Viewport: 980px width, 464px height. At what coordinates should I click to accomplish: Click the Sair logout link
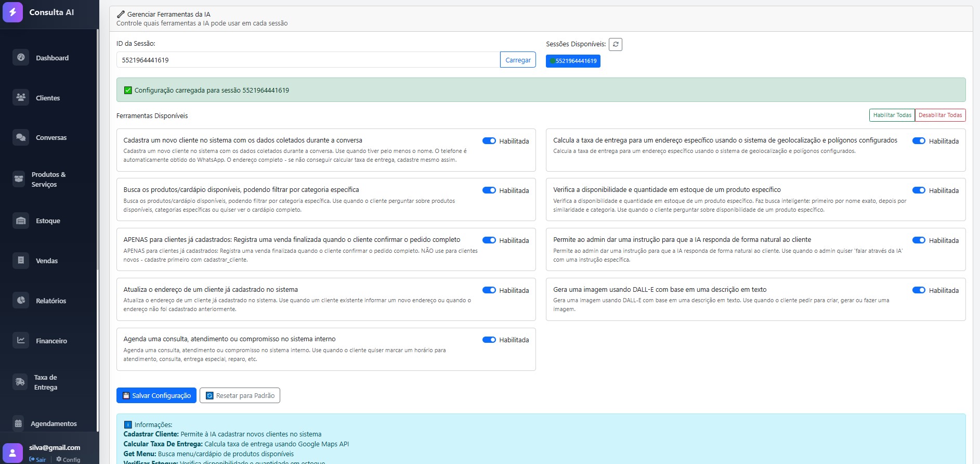38,459
